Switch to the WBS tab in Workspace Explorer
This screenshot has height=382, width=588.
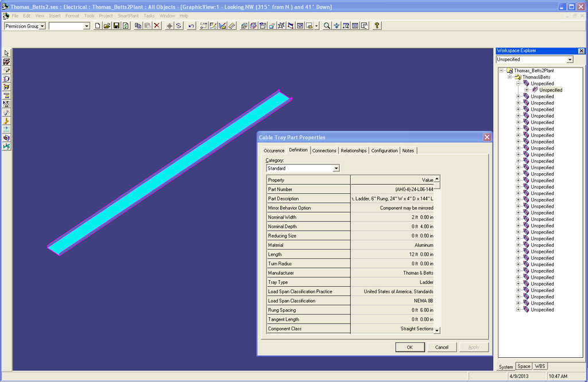540,366
